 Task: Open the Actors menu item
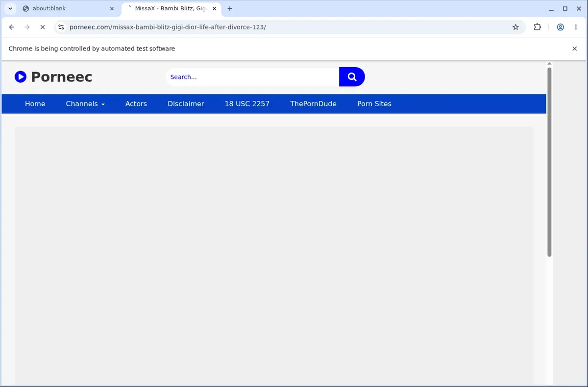point(136,104)
